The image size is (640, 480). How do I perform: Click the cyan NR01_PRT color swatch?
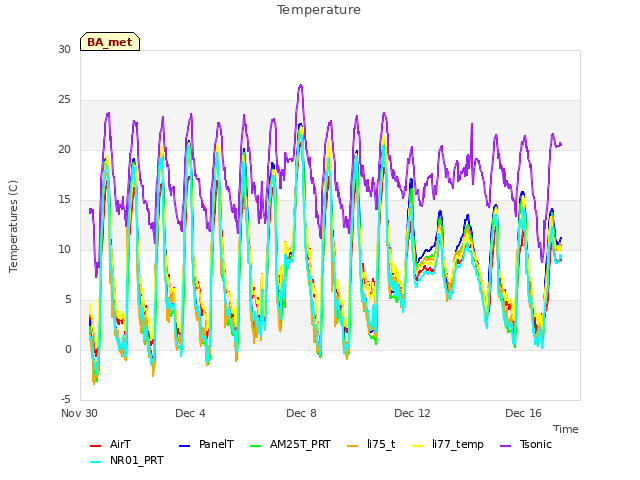click(x=95, y=462)
